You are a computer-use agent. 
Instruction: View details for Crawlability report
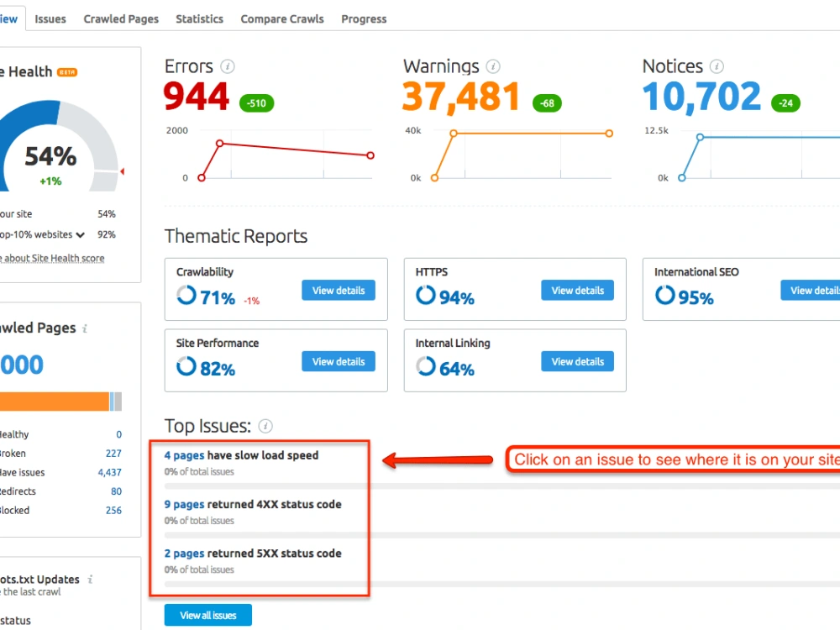click(x=339, y=291)
